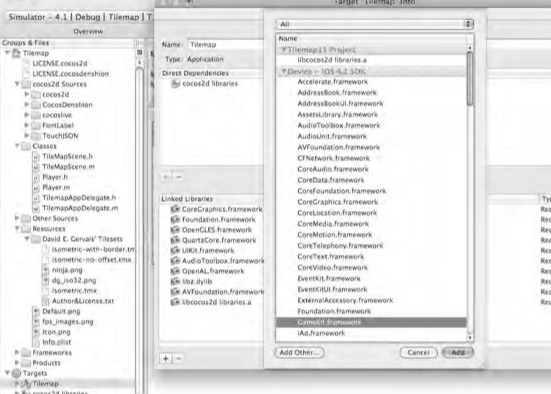The image size is (551, 394).
Task: Collapse the Tilemap project root triangle
Action: click(x=7, y=53)
